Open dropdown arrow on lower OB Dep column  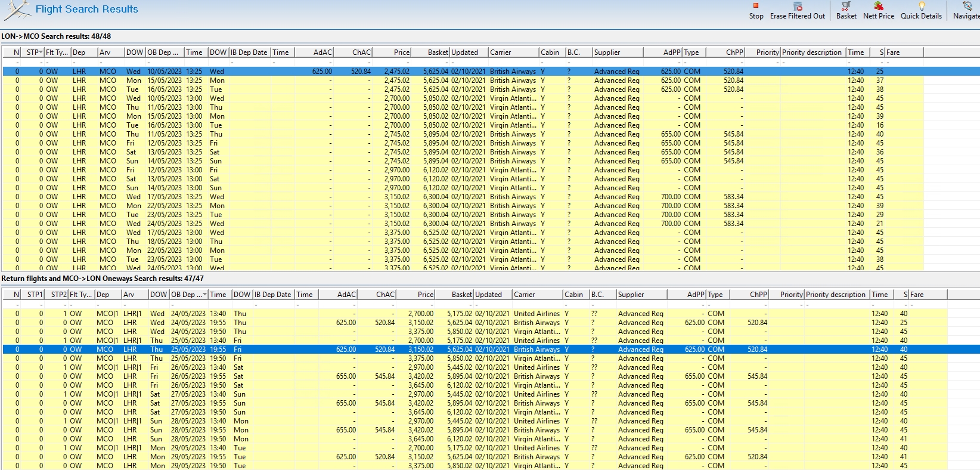[204, 295]
